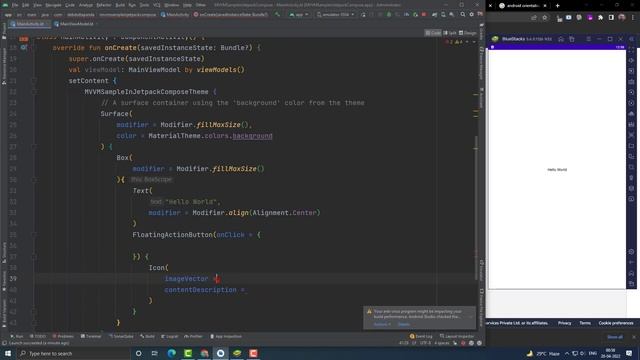The height and width of the screenshot is (360, 640).
Task: Click the Privacy link in the browser footer
Action: click(564, 323)
